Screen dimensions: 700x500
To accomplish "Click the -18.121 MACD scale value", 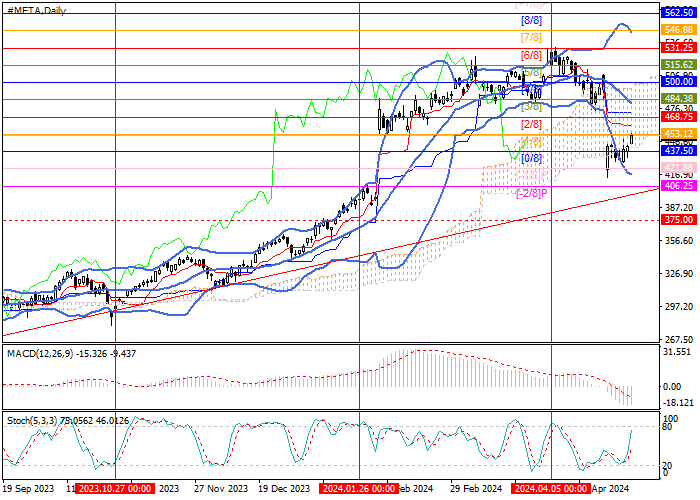I will pos(679,403).
